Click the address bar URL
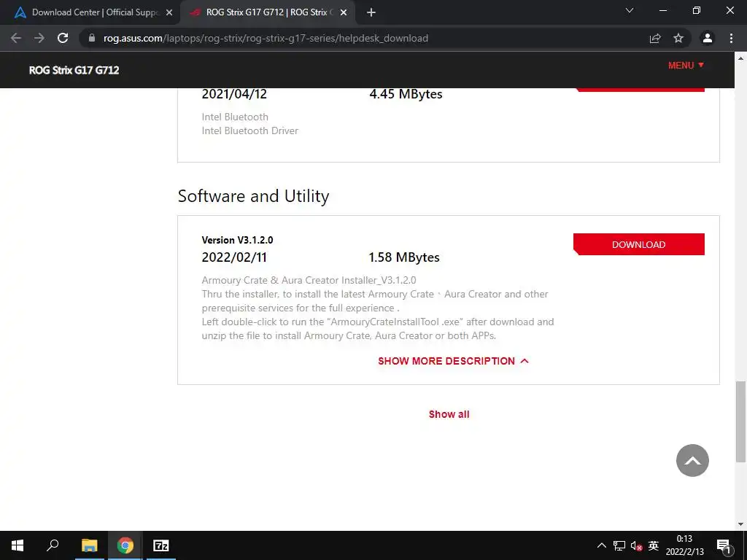The image size is (747, 560). pyautogui.click(x=266, y=38)
